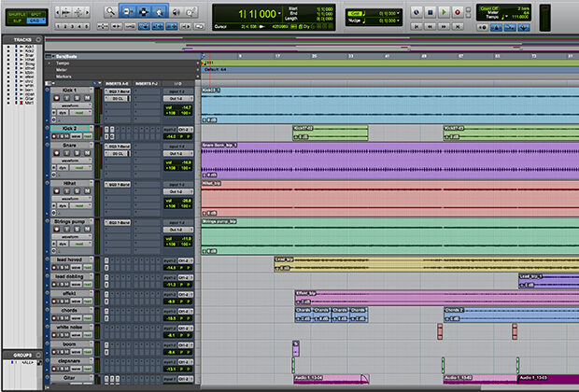
Task: Select the lead hoved track name
Action: (70, 259)
